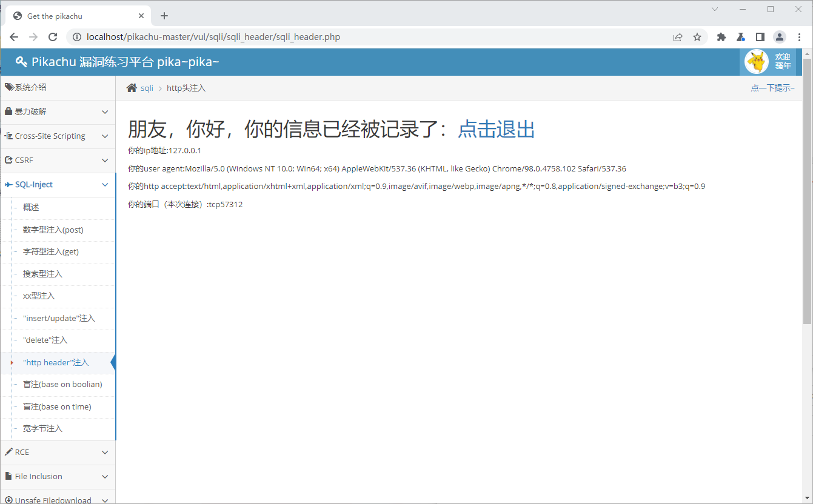Open Chrome three-dot menu
Viewport: 813px width, 504px height.
[800, 37]
